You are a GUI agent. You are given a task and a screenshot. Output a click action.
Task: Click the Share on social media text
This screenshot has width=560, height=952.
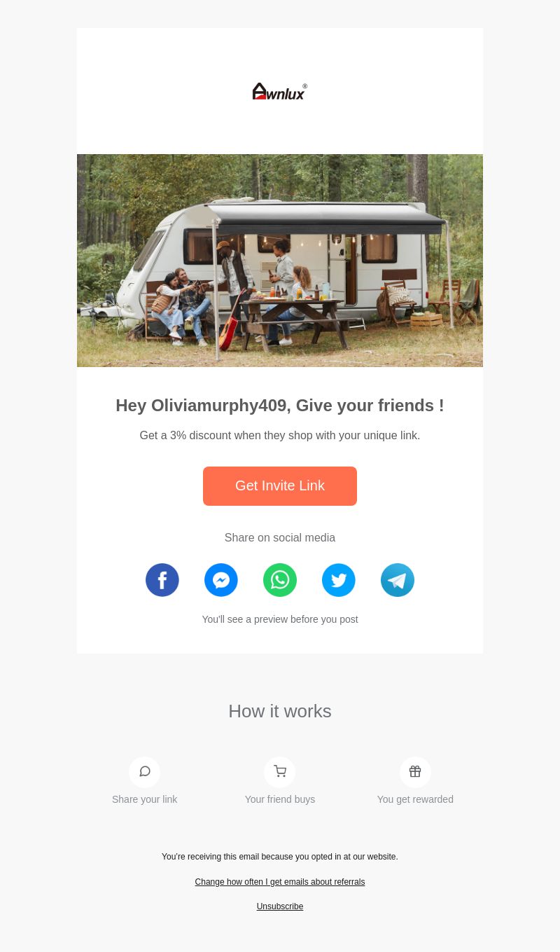pyautogui.click(x=280, y=538)
